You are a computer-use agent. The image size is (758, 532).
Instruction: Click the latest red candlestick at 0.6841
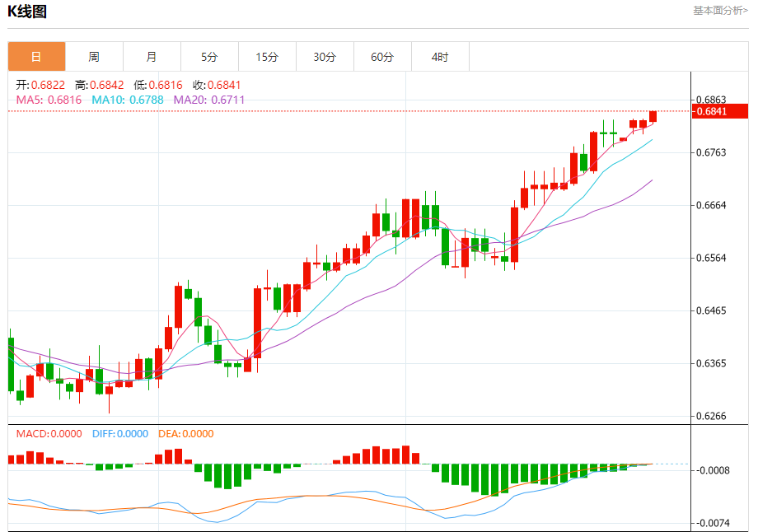653,116
